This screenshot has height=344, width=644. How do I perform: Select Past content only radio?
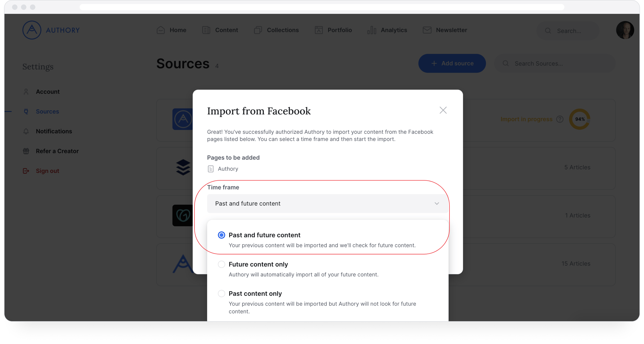pyautogui.click(x=221, y=293)
